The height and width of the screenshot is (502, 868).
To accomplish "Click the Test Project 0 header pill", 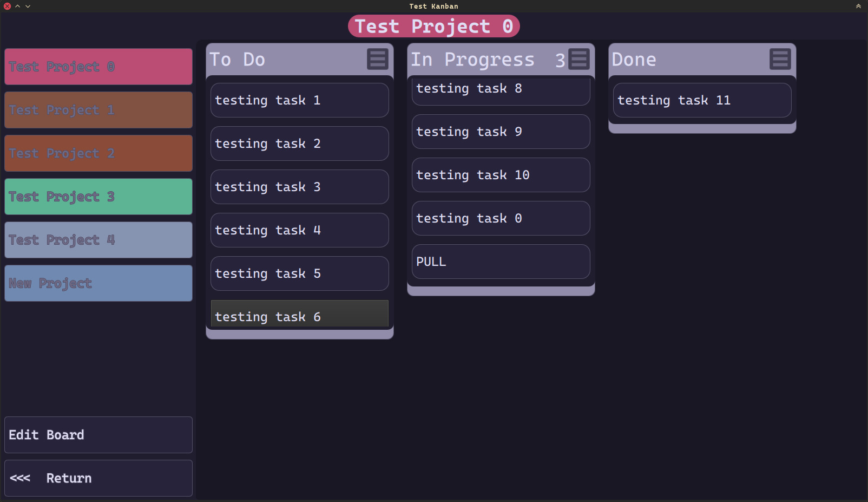I will click(433, 25).
